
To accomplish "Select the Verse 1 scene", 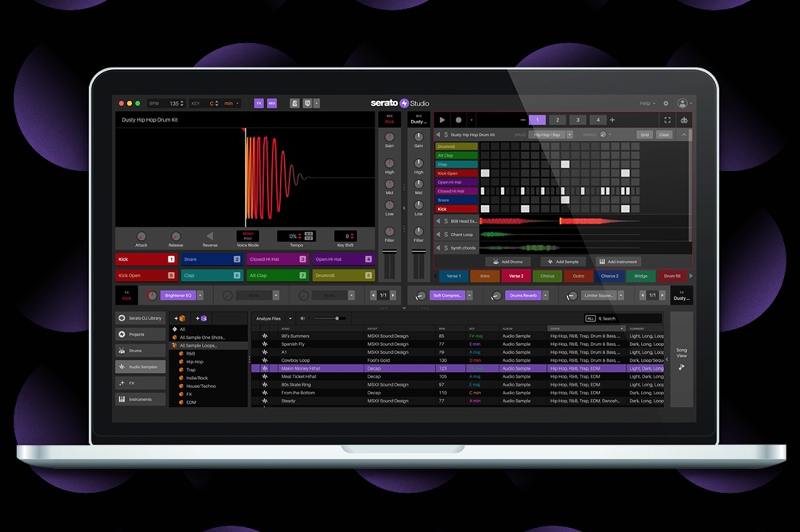I will coord(453,276).
